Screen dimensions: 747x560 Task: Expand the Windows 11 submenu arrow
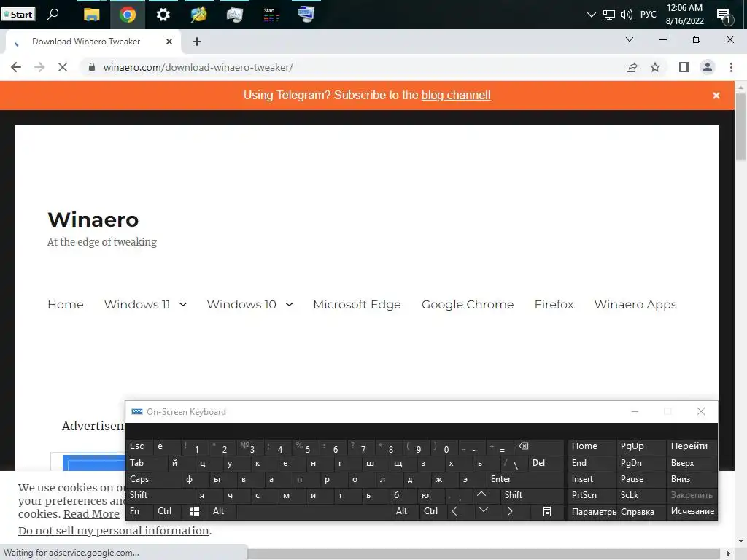coord(183,305)
